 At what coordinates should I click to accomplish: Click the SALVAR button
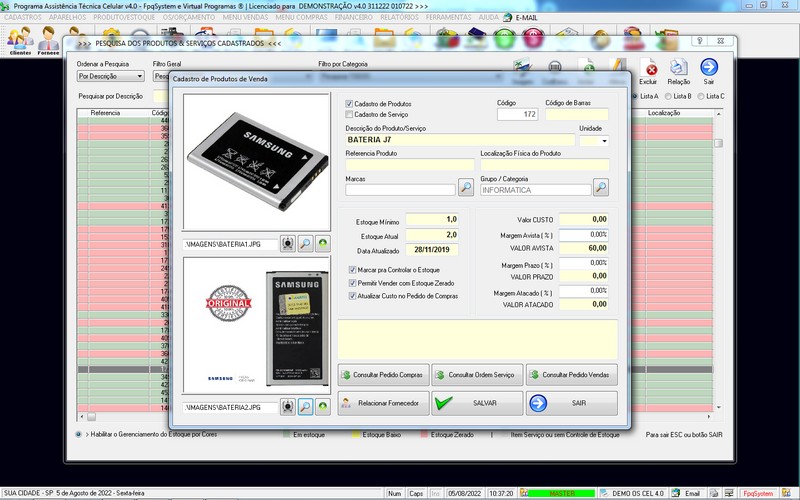click(476, 403)
